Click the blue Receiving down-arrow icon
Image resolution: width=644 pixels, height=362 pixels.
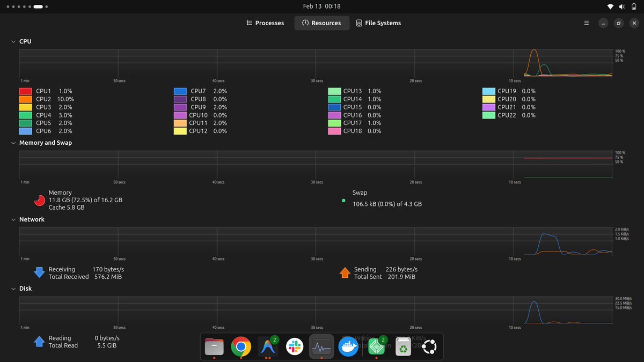click(39, 272)
